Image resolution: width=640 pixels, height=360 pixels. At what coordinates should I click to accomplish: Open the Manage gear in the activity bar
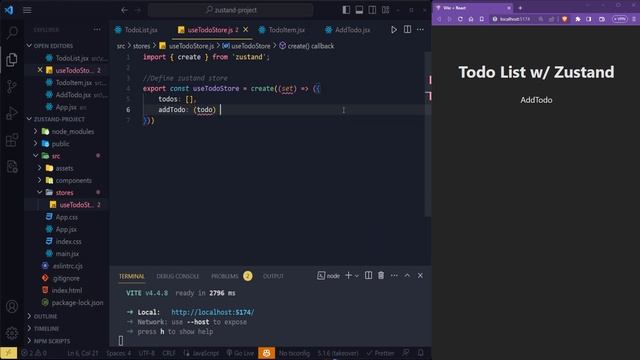coord(12,333)
